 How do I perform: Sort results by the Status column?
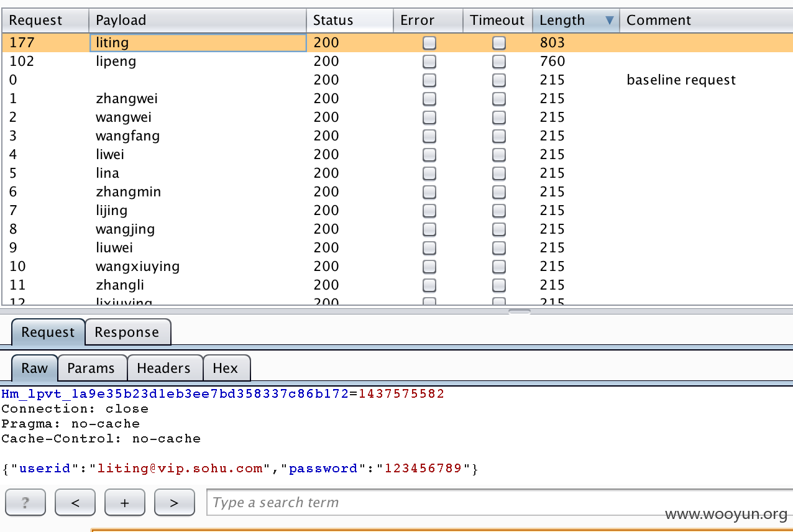click(x=350, y=21)
